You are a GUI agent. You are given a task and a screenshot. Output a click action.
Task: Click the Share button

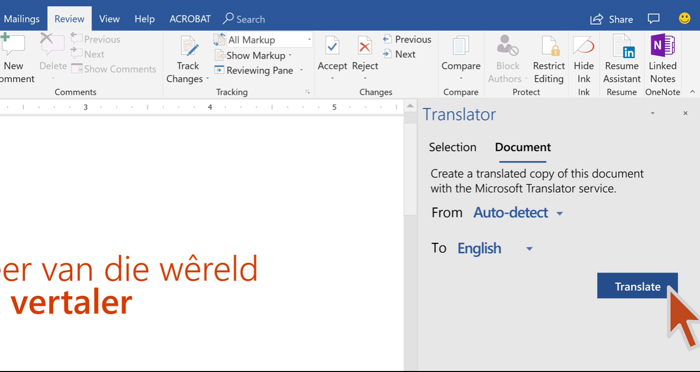pos(611,19)
